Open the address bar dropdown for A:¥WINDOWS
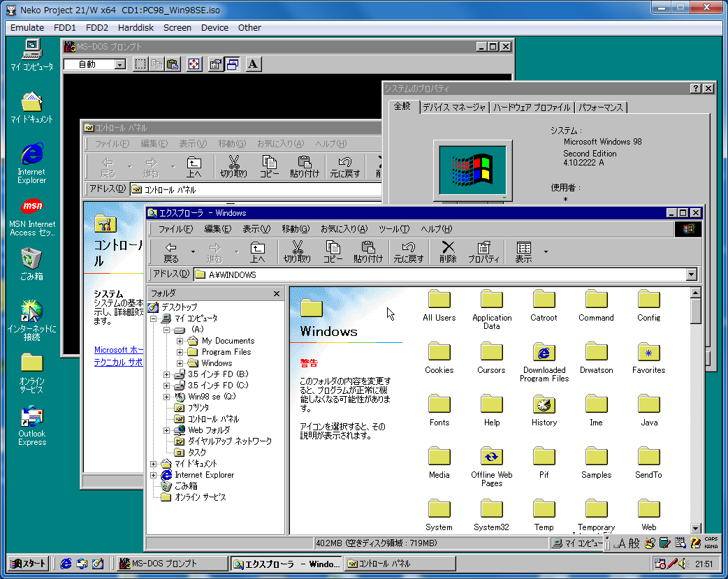 (691, 274)
